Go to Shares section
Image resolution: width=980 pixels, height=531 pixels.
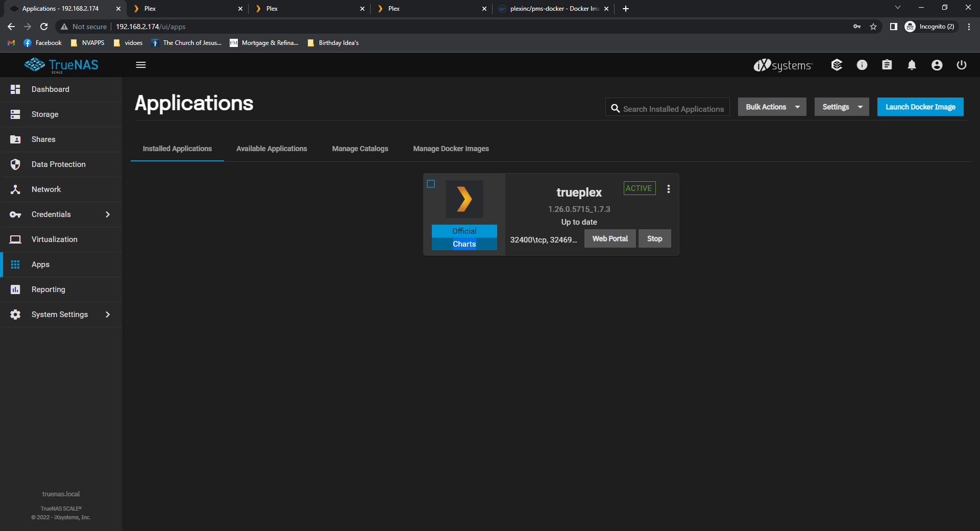[x=61, y=139]
